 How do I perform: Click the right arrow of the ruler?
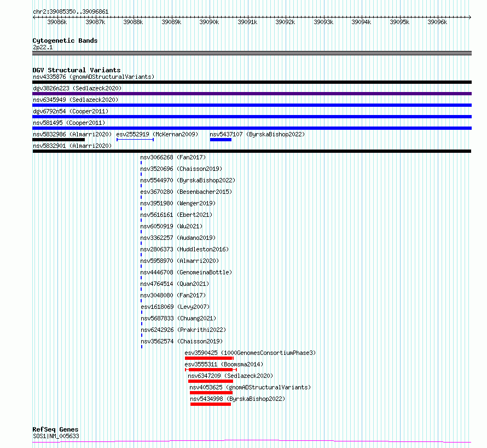point(469,18)
